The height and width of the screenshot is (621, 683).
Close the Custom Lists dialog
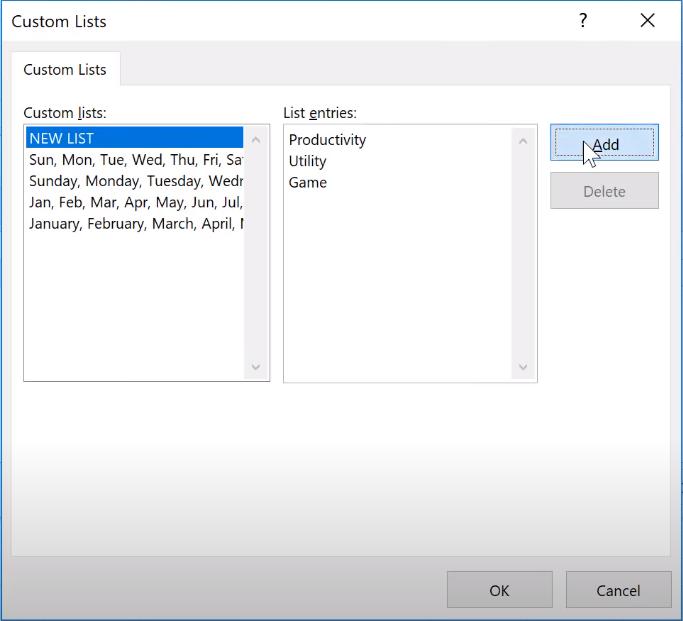647,21
